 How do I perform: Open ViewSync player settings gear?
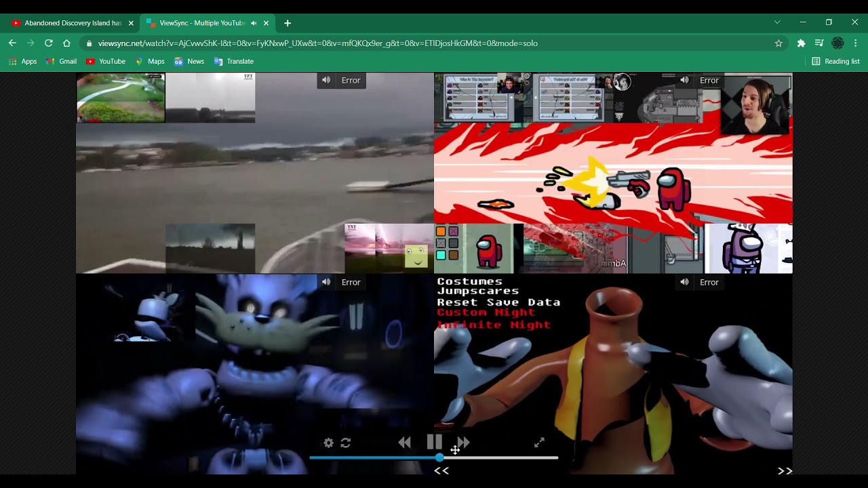(329, 443)
